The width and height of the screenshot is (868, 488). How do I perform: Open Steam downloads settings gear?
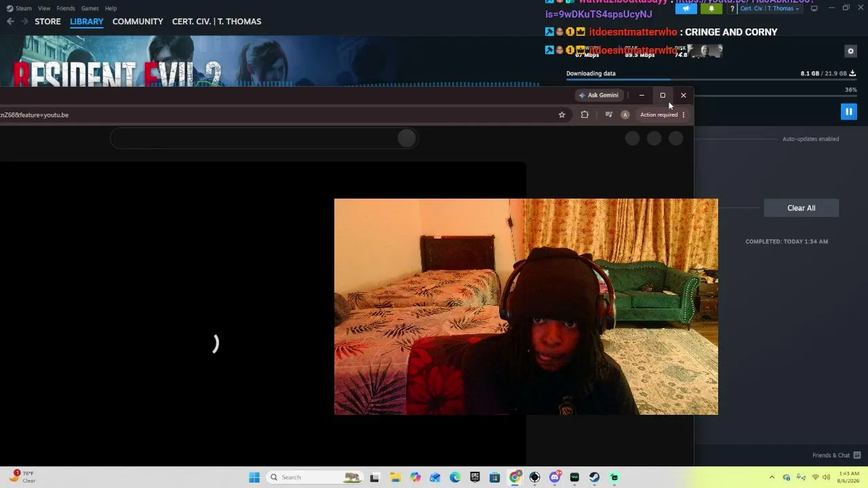click(x=850, y=51)
